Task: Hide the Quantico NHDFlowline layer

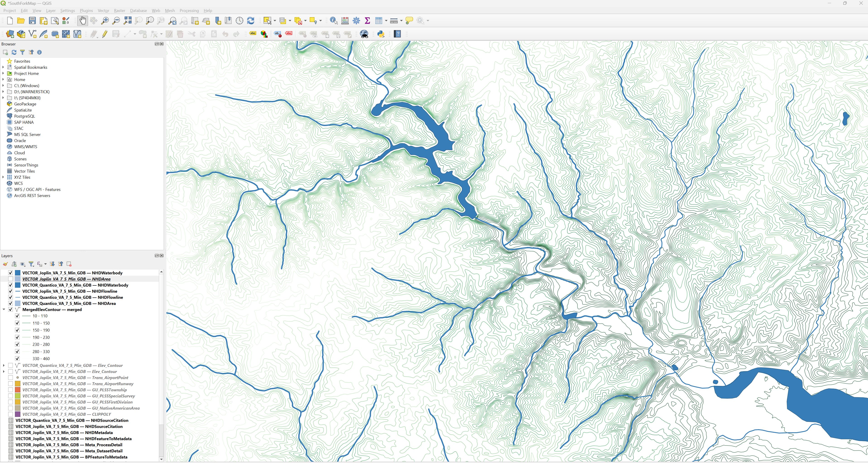Action: click(x=10, y=297)
